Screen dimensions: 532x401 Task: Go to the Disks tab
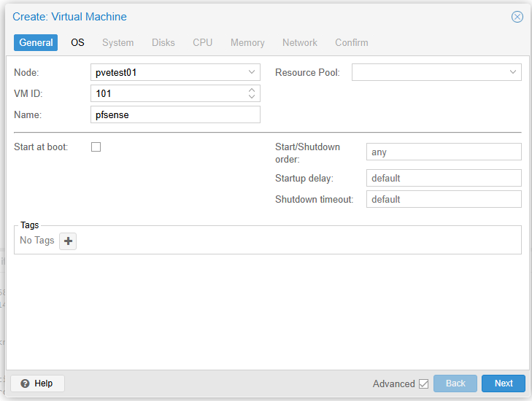(163, 42)
